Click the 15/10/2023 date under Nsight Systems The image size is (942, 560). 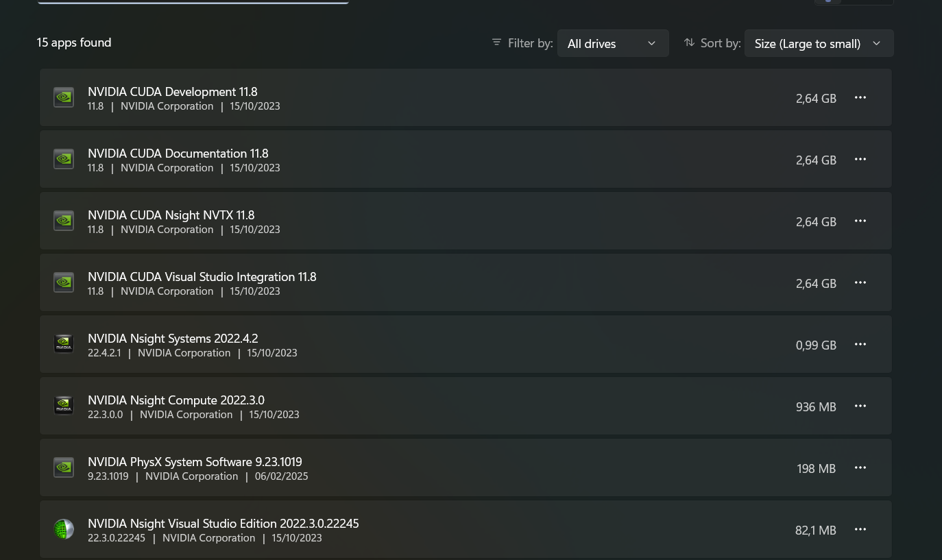coord(272,353)
